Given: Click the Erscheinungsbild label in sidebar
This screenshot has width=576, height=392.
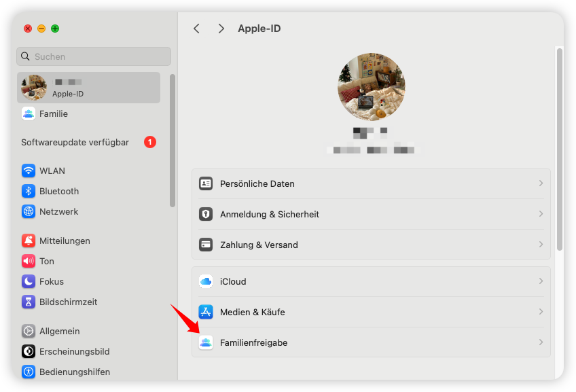Looking at the screenshot, I should click(x=75, y=352).
